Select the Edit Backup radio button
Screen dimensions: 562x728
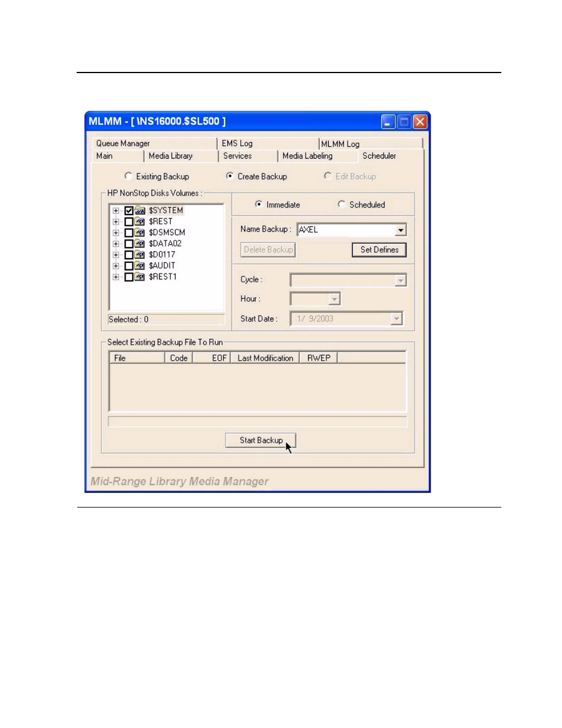[328, 176]
